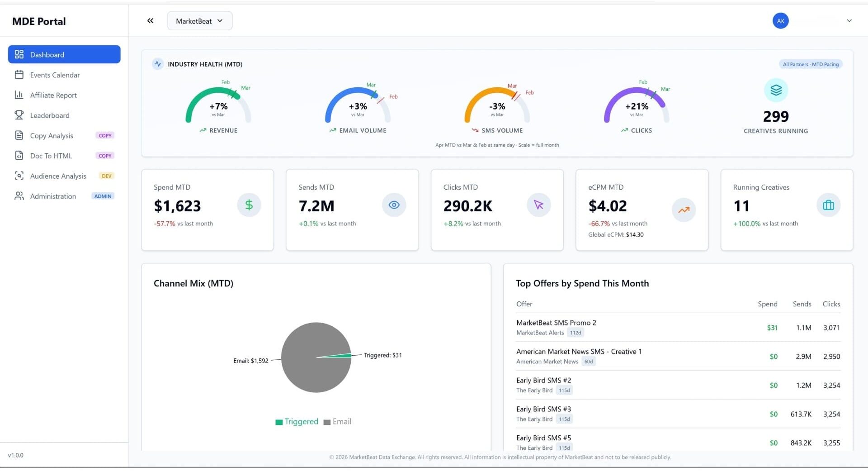Expand the user account menu chevron

[x=849, y=21]
